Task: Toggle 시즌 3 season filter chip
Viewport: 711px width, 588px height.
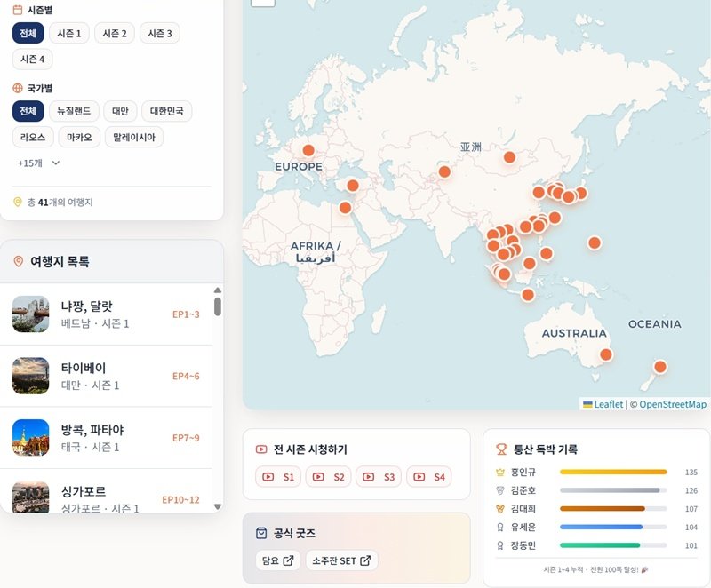Action: (x=160, y=34)
